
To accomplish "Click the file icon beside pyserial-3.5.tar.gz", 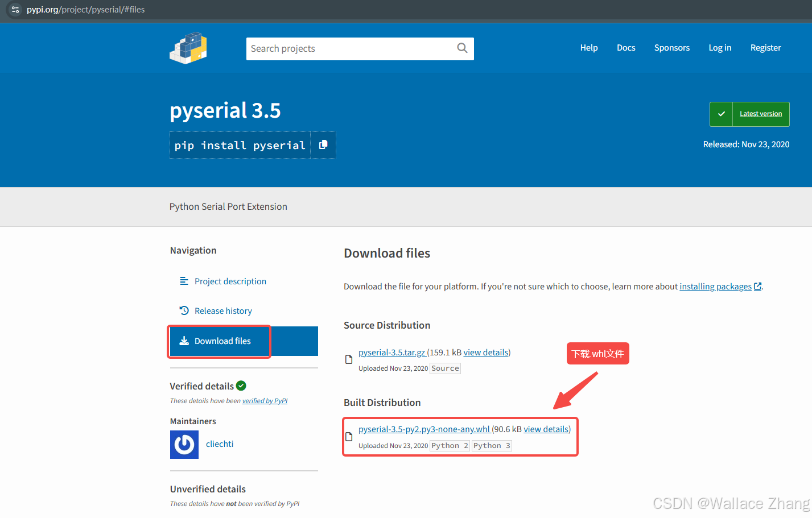I will (349, 359).
